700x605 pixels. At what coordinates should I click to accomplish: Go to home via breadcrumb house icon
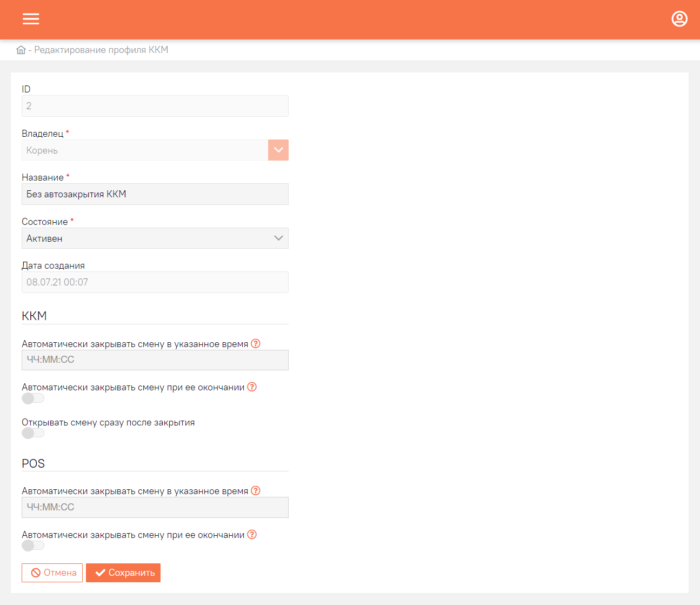(x=21, y=50)
